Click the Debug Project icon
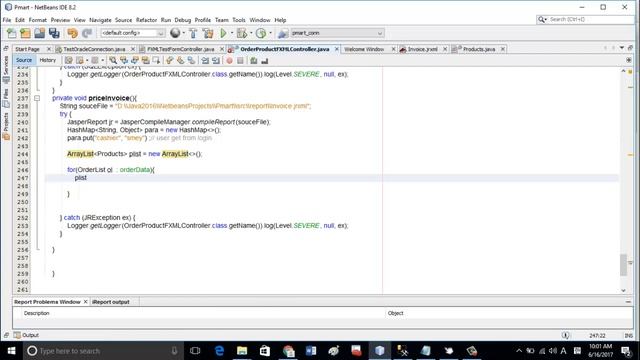 [242, 33]
